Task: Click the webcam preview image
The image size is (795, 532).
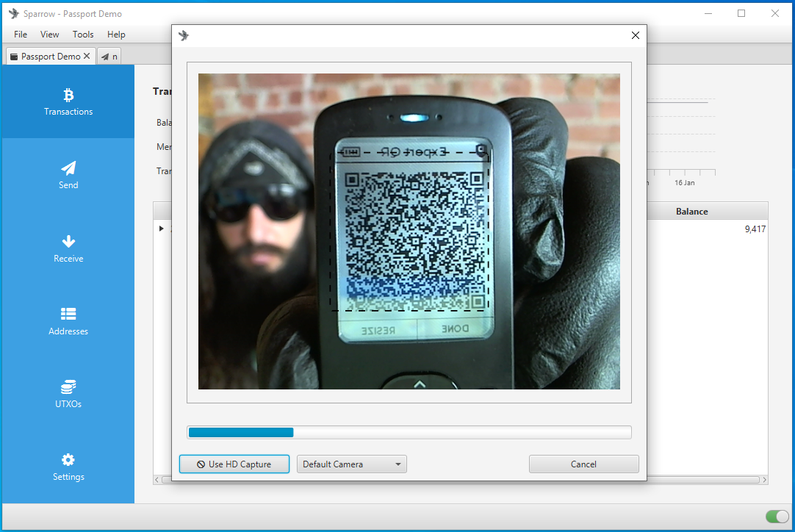Action: pos(409,231)
